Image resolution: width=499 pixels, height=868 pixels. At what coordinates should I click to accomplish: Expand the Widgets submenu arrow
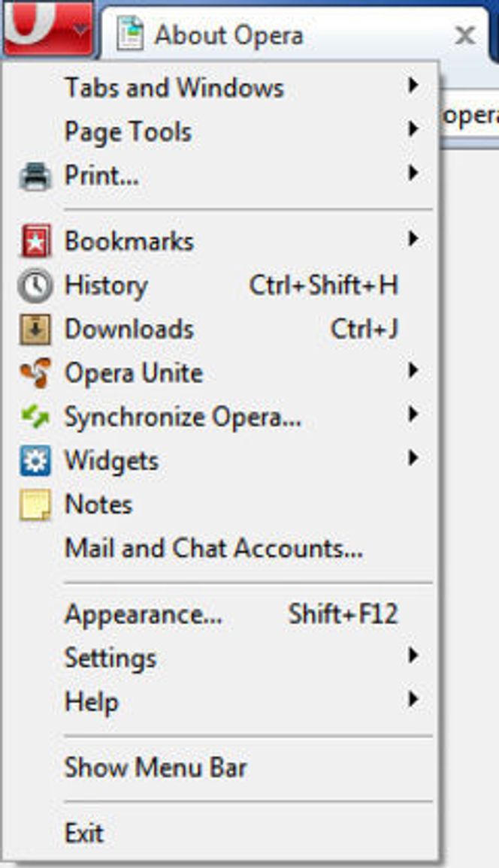pos(412,458)
